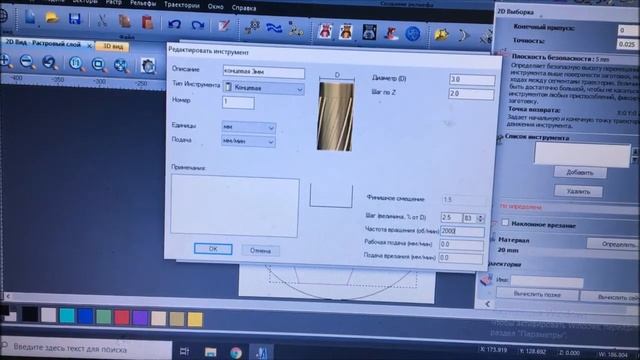Open the Единицы units dropdown
The image size is (640, 360).
(249, 127)
